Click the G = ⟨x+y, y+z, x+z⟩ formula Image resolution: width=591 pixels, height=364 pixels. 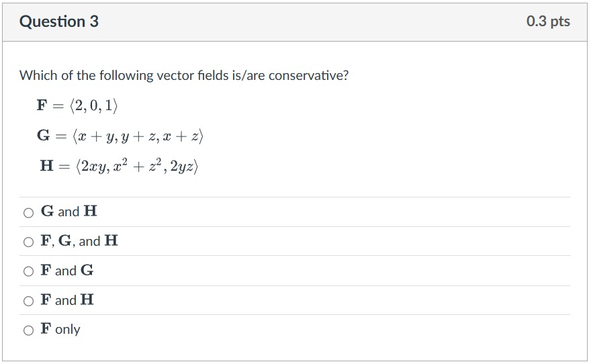[x=120, y=136]
